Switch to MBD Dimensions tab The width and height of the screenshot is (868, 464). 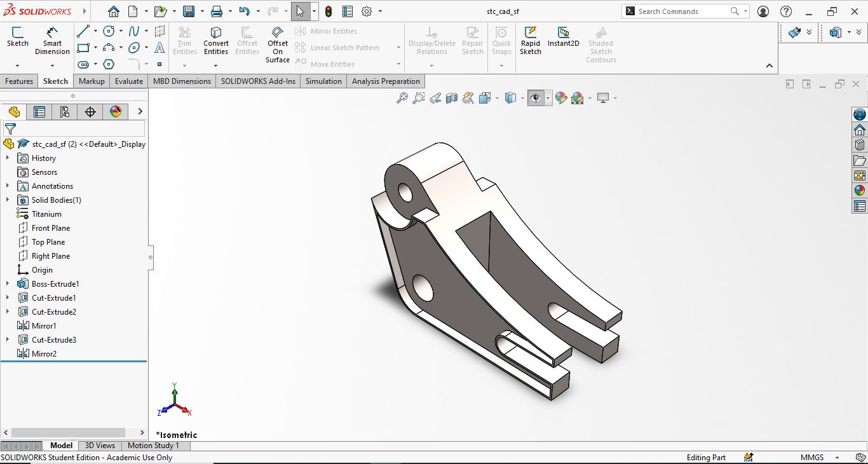coord(182,81)
